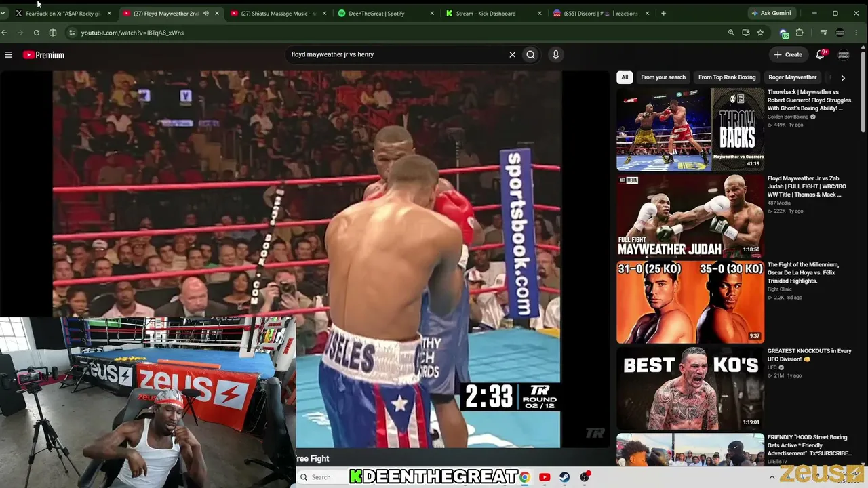Open The Fight of the Millennium title
The image size is (868, 488).
pyautogui.click(x=803, y=272)
